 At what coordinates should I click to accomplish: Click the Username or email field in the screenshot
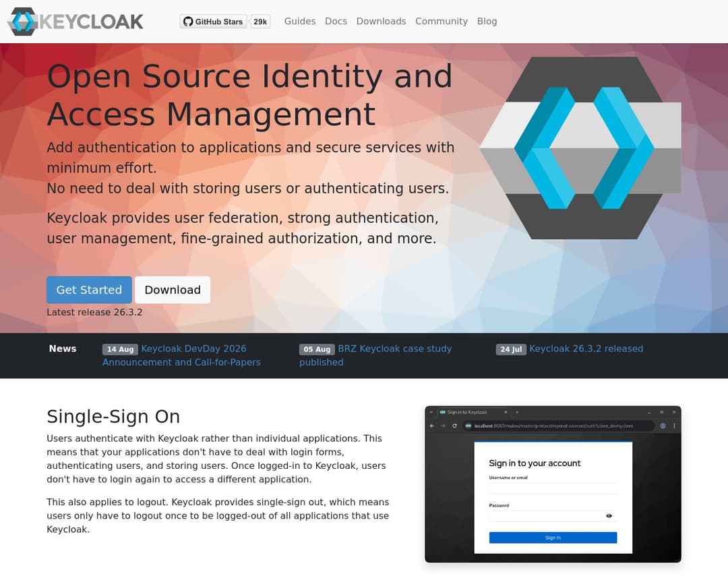click(x=553, y=488)
